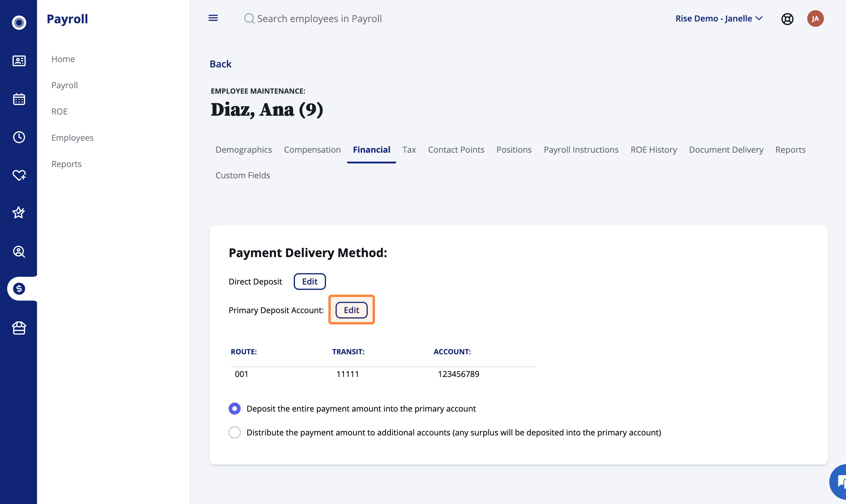846x504 pixels.
Task: Select the Financial tab
Action: click(x=372, y=150)
